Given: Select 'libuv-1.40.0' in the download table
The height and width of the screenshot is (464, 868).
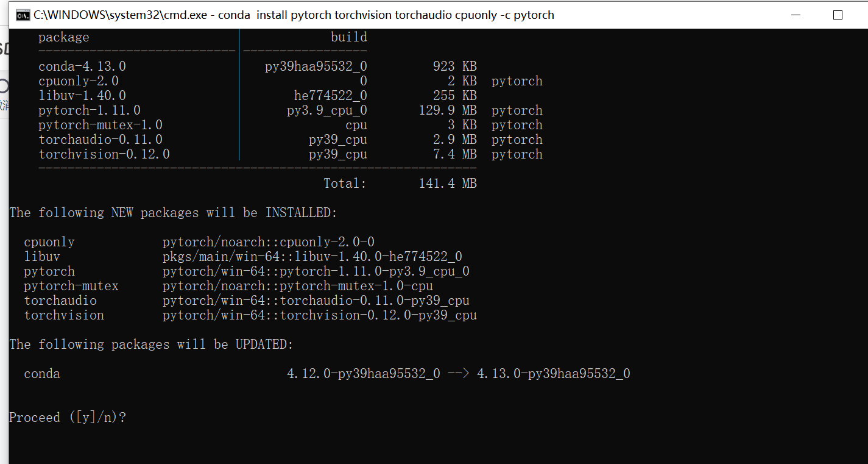Looking at the screenshot, I should [x=82, y=96].
